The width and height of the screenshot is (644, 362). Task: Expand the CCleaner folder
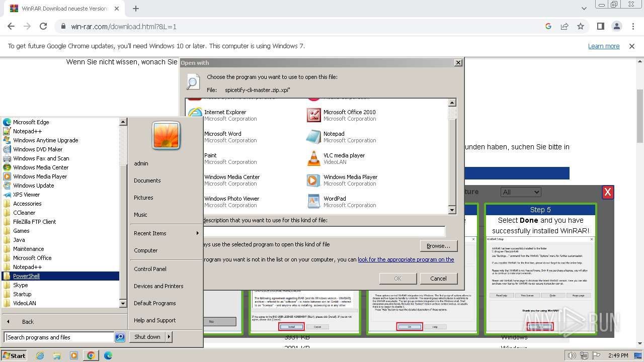coord(24,213)
